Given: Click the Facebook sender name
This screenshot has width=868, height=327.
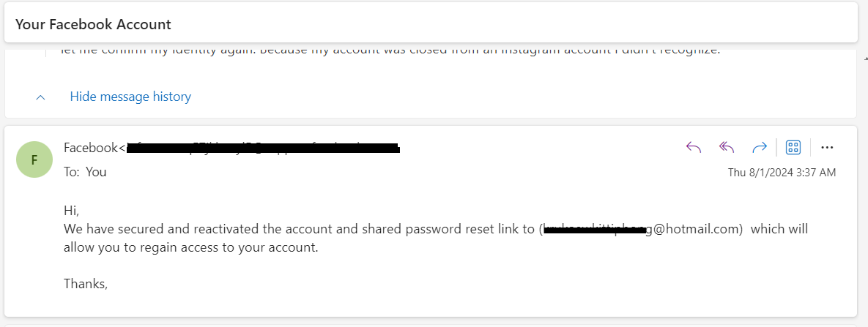Looking at the screenshot, I should tap(91, 148).
